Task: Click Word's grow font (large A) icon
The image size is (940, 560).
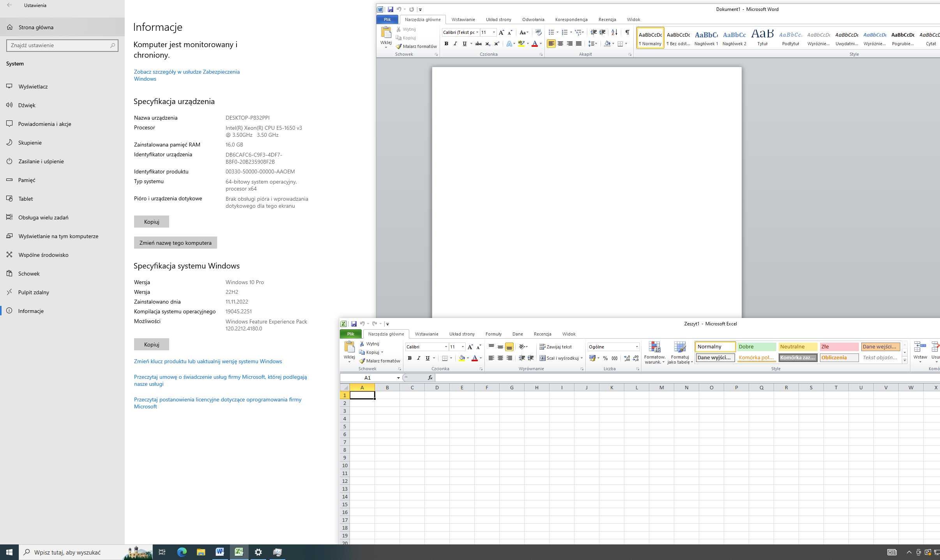Action: 501,32
